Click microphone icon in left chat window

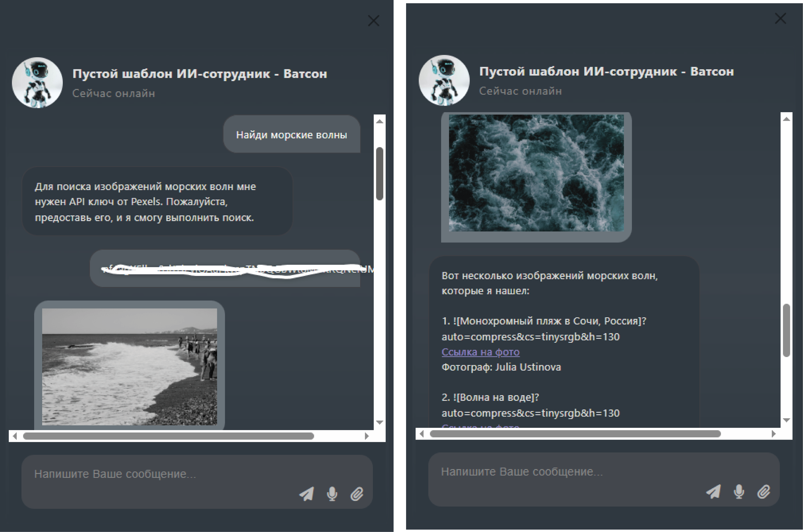click(332, 494)
